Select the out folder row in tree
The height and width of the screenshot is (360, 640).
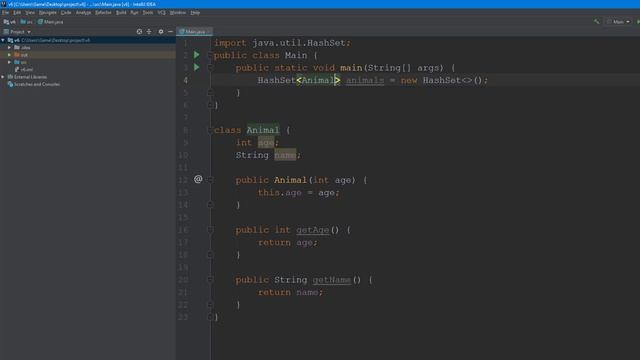tap(88, 55)
